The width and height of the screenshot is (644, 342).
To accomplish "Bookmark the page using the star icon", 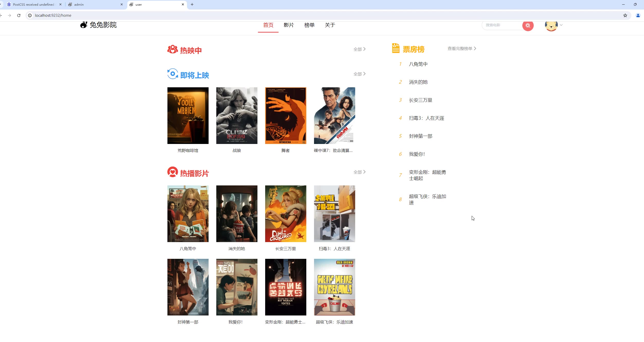I will click(625, 15).
